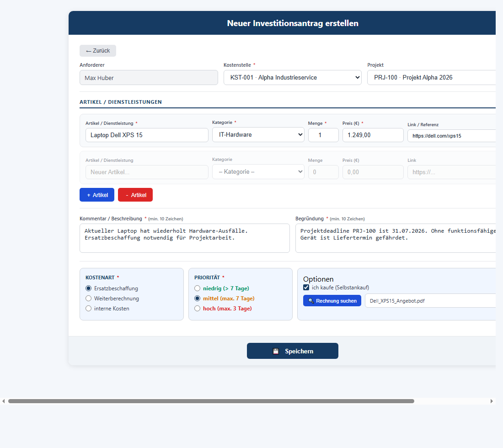
Task: Select priority niedrig (> 7 Tage)
Action: click(197, 288)
